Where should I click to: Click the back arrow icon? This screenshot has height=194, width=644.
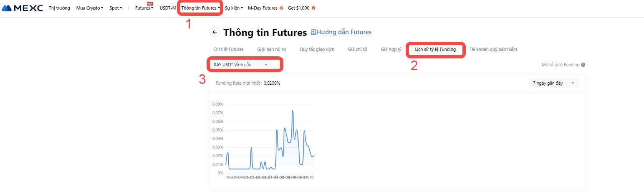click(x=215, y=32)
